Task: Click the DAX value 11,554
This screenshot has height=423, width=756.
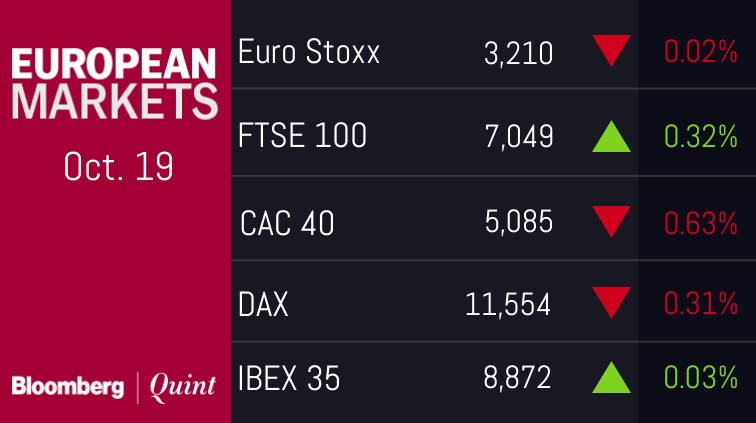Action: pyautogui.click(x=508, y=304)
